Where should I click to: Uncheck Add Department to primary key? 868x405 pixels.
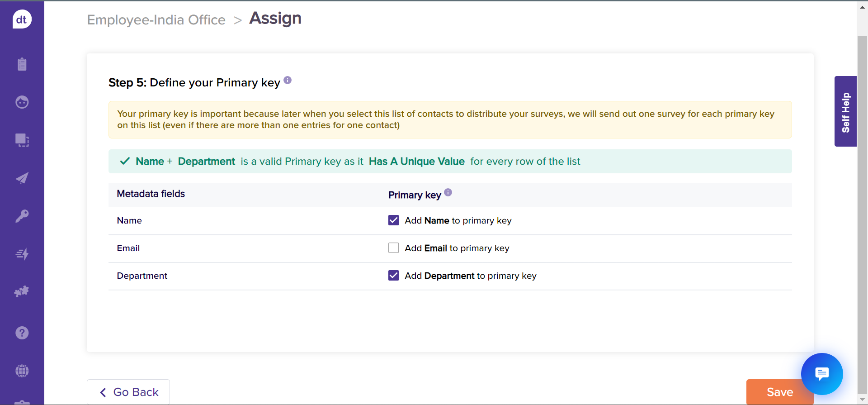click(x=393, y=276)
